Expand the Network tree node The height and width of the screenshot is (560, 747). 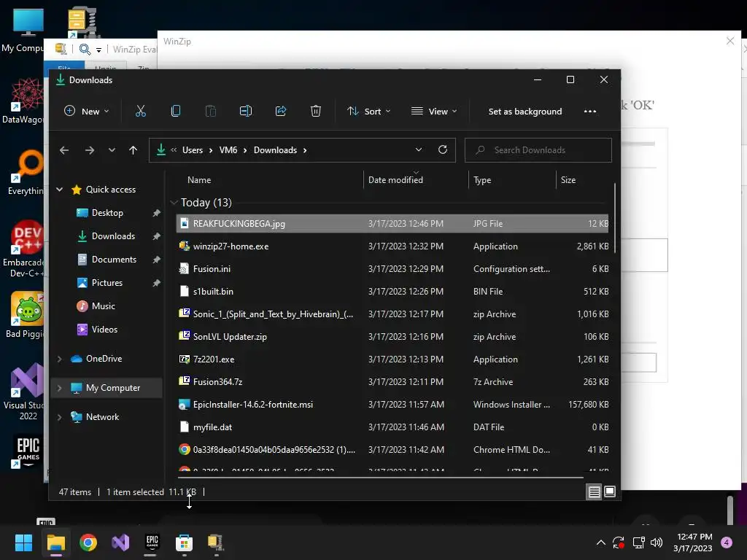[x=60, y=417]
